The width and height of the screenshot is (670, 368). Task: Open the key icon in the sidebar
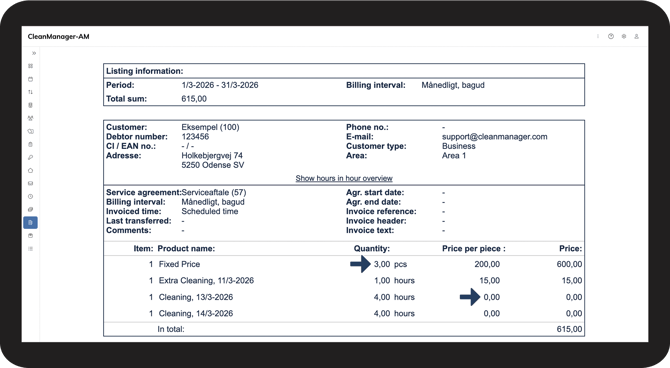pos(30,157)
